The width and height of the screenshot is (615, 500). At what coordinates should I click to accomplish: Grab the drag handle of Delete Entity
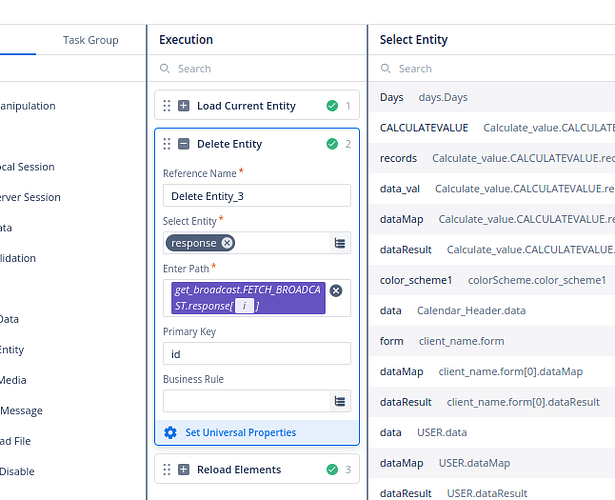167,144
